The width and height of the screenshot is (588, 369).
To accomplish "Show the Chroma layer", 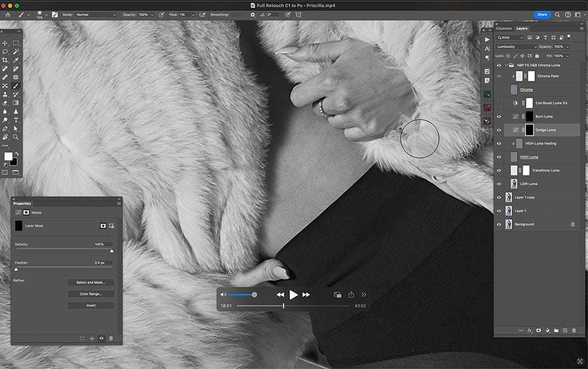I will [499, 88].
